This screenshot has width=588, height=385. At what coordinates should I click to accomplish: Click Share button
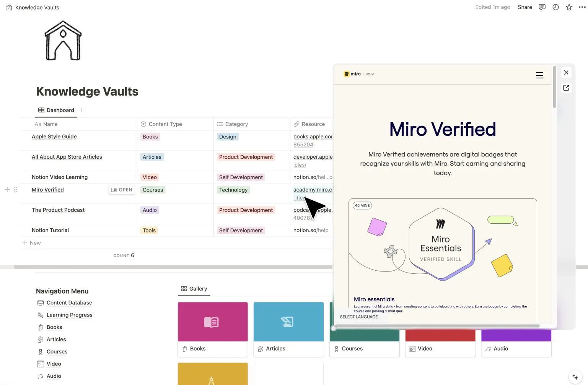(x=525, y=7)
